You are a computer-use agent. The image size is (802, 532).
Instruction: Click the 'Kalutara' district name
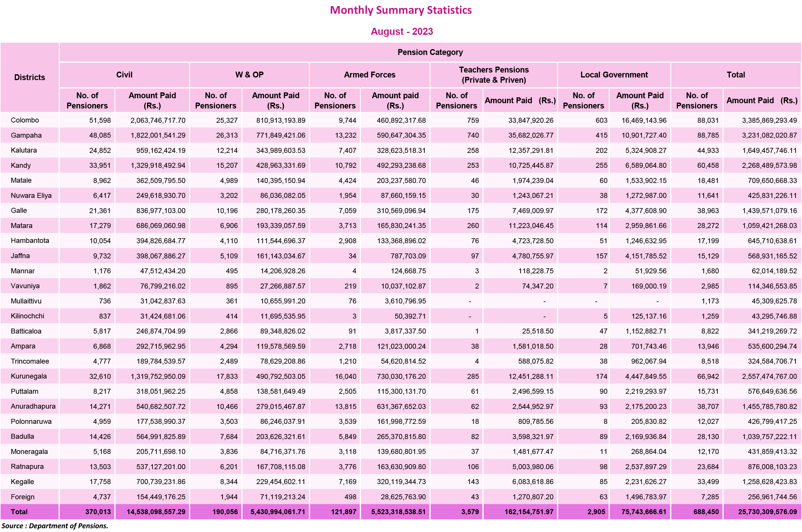pyautogui.click(x=24, y=150)
